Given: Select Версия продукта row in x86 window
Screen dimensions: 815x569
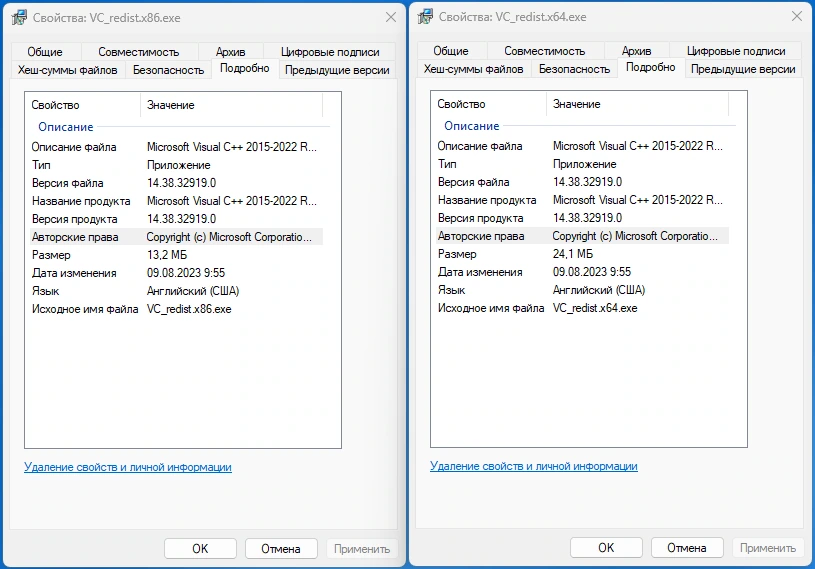Looking at the screenshot, I should [x=176, y=219].
